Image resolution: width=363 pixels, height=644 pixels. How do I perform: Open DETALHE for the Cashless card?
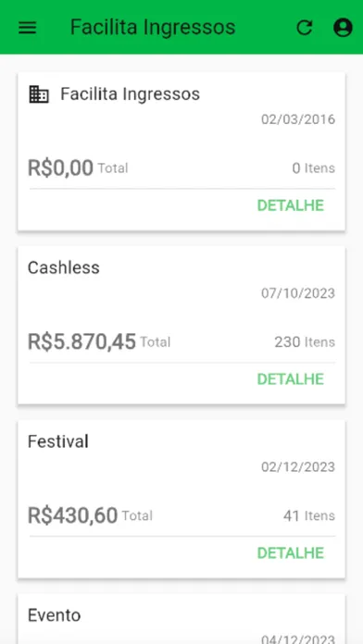point(291,379)
